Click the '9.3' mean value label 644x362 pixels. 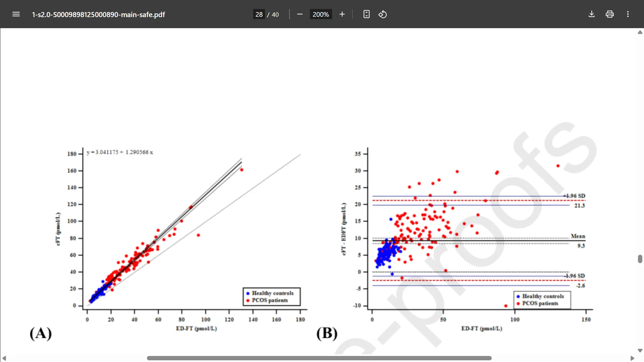[x=581, y=246]
